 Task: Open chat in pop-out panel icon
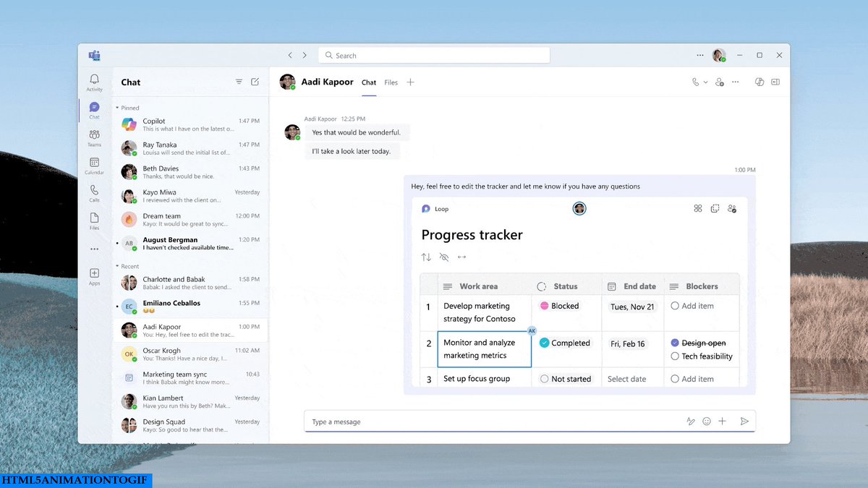point(775,82)
